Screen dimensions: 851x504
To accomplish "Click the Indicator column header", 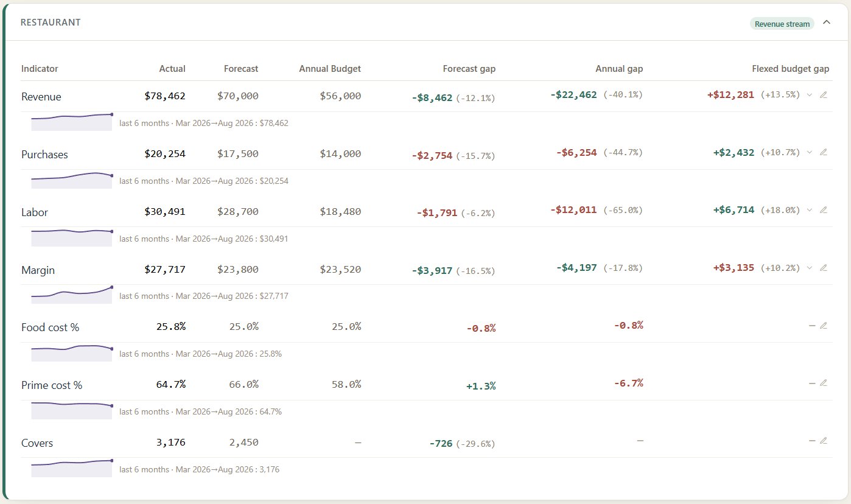I will coord(40,69).
